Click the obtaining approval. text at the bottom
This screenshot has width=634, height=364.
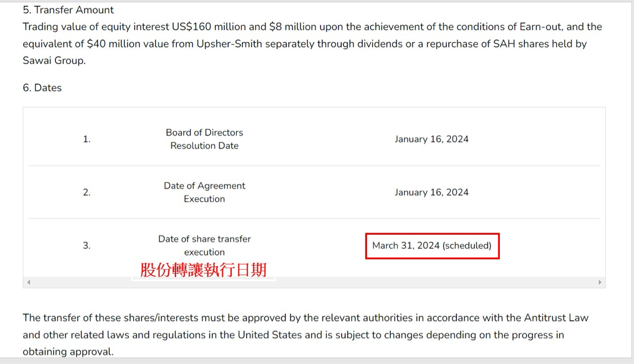pyautogui.click(x=68, y=352)
